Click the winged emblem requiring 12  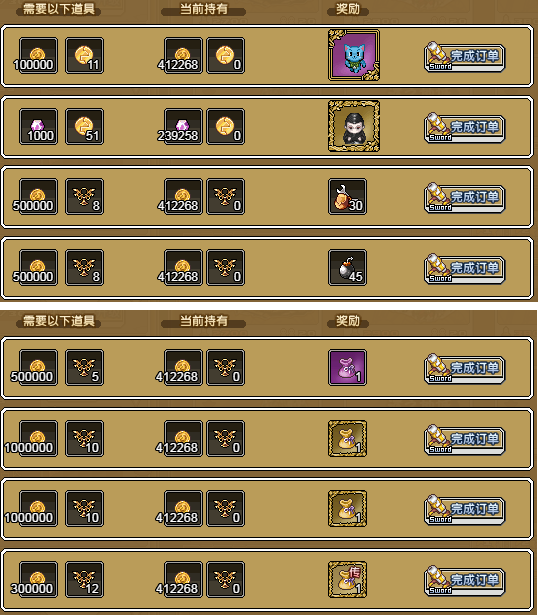tap(85, 579)
